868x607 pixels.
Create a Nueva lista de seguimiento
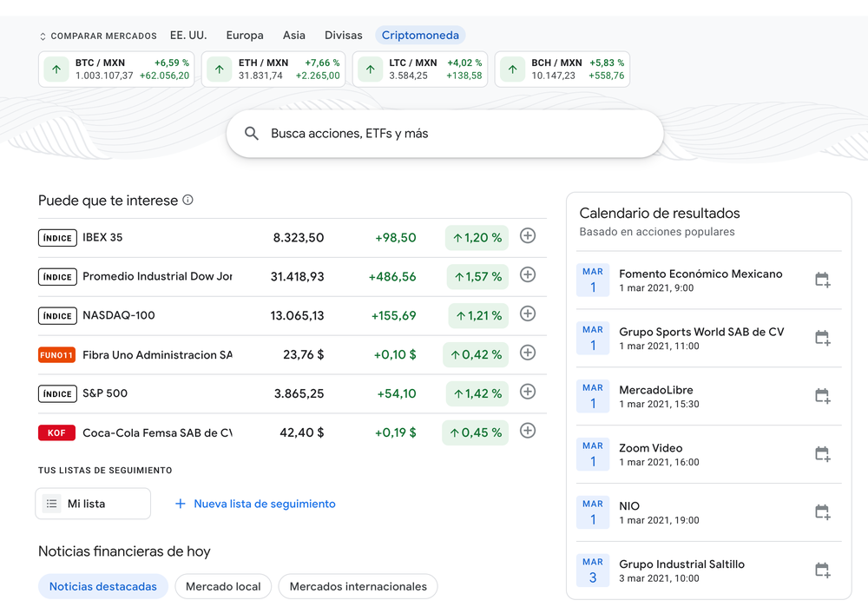point(255,504)
